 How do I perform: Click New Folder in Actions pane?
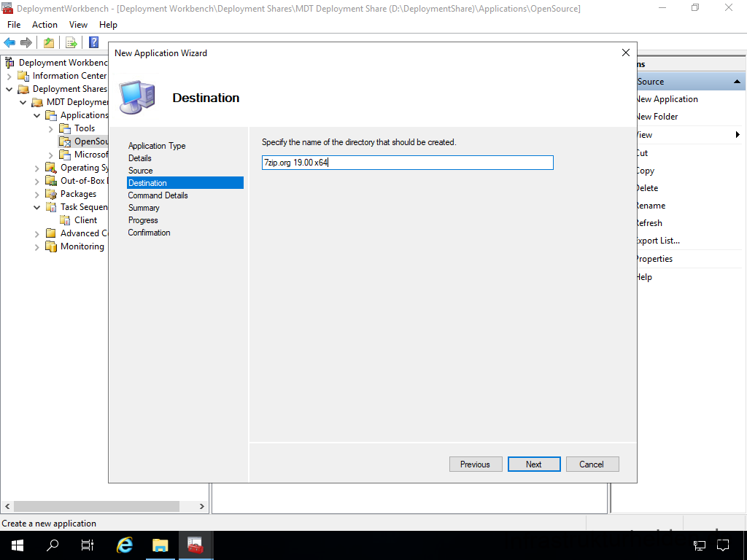(657, 117)
